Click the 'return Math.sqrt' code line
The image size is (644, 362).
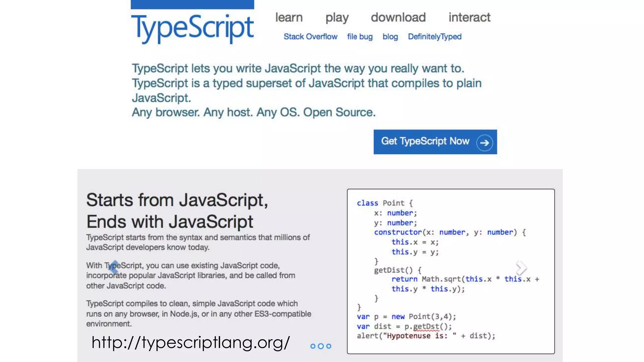(x=465, y=279)
